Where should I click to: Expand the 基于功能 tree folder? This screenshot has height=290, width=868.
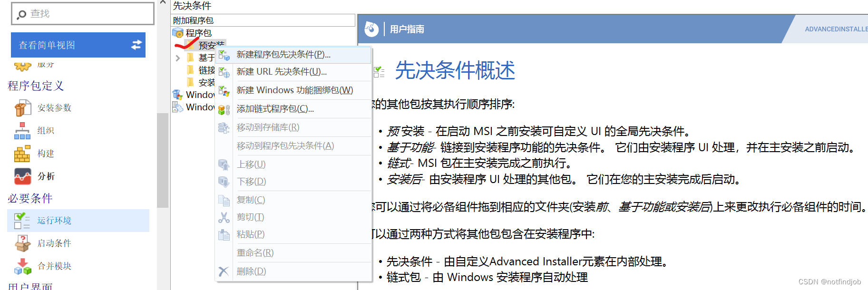click(x=177, y=58)
